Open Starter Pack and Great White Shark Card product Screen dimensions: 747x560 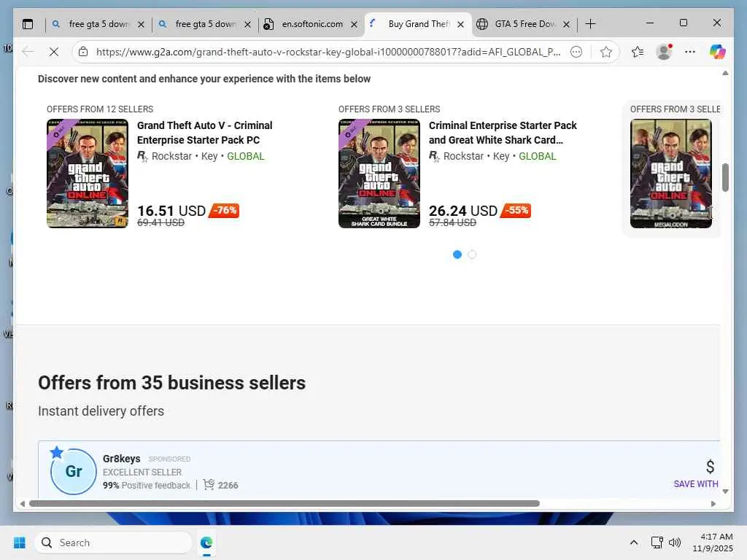click(503, 133)
